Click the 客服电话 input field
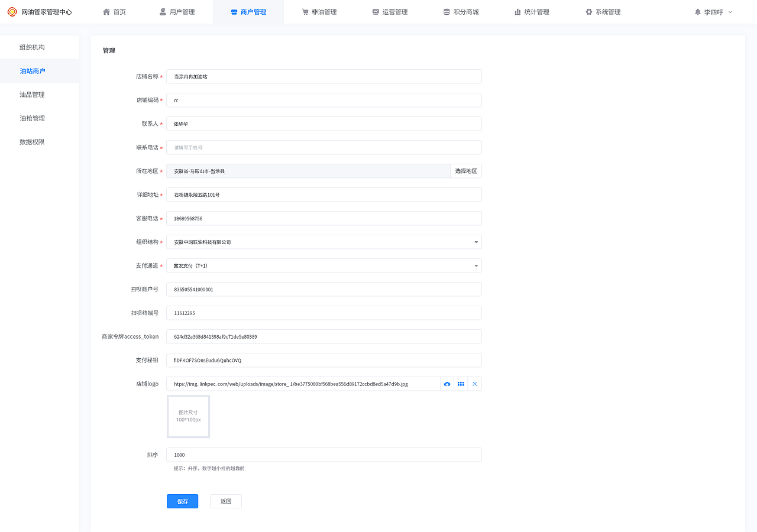Screen dimensions: 757x532 pyautogui.click(x=324, y=218)
